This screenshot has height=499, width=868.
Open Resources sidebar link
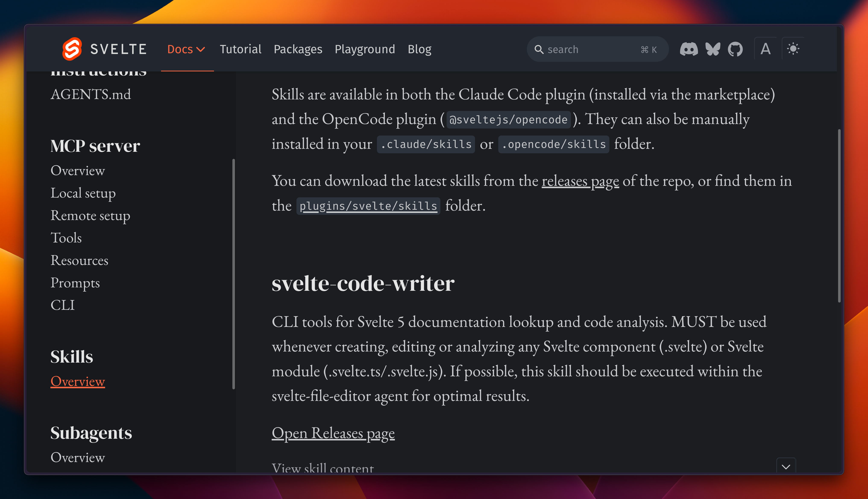[x=79, y=260]
